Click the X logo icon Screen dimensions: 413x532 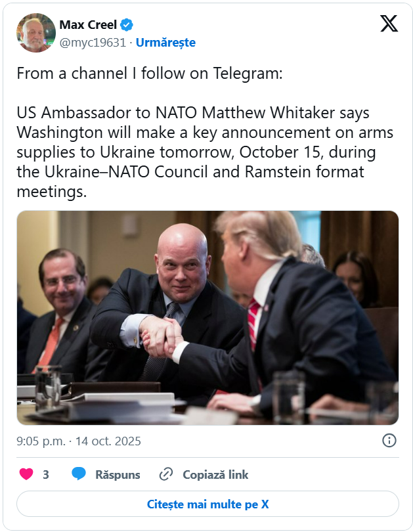pos(389,24)
